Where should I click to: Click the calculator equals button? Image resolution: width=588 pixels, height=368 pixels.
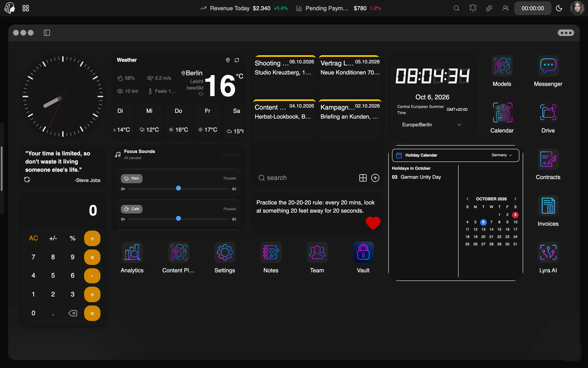[92, 313]
